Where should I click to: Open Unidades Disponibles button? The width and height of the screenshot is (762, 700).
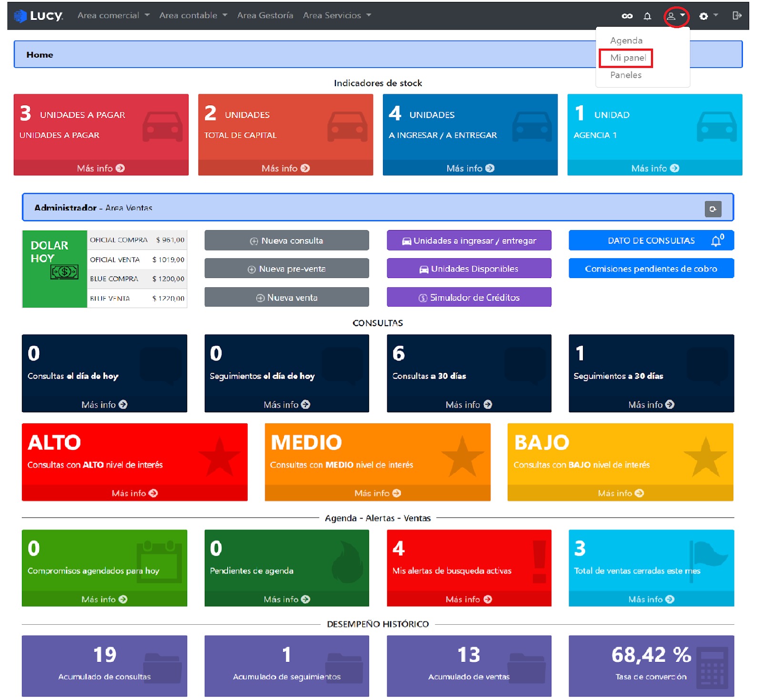point(469,269)
